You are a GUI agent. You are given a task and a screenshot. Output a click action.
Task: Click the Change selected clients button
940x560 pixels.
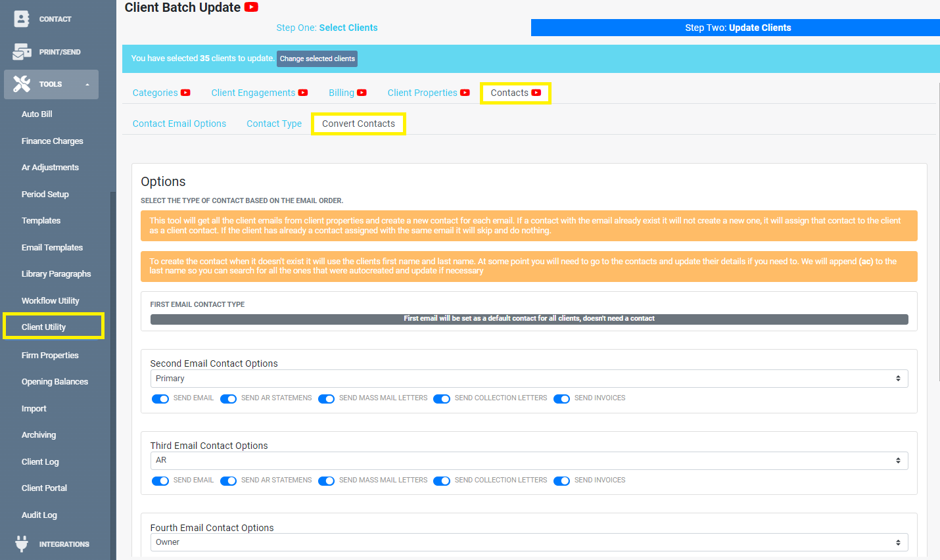[317, 58]
